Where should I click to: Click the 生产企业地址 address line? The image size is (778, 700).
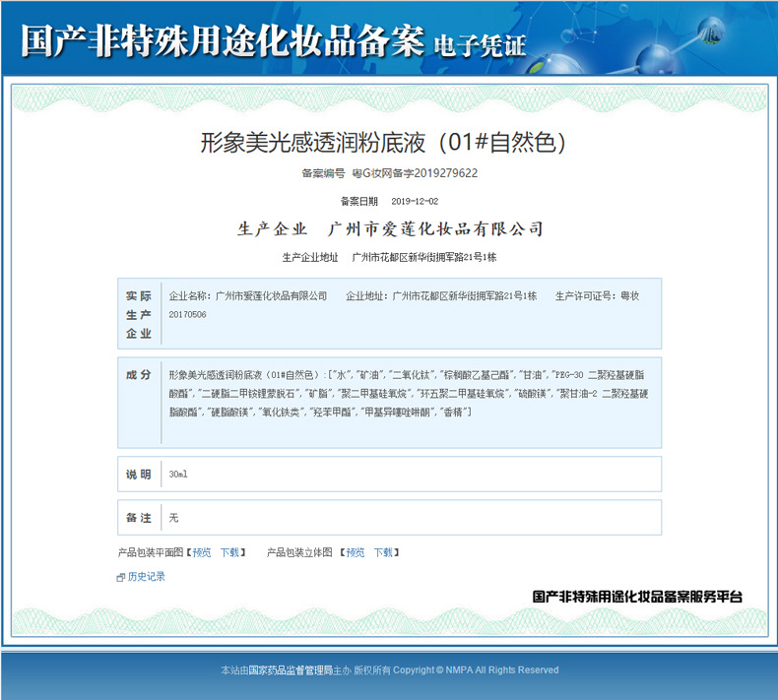pyautogui.click(x=390, y=257)
